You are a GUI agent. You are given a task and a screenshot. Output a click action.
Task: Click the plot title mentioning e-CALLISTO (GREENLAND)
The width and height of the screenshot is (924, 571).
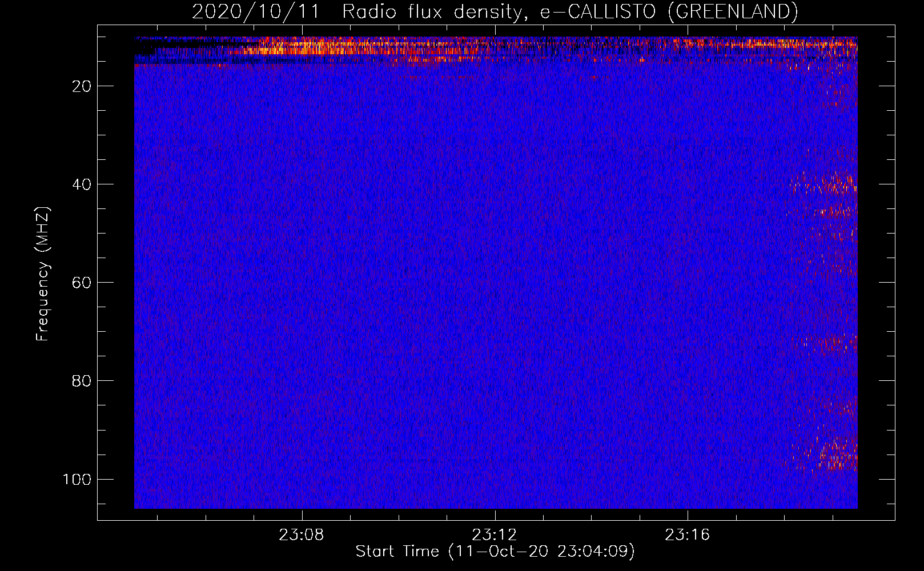point(495,11)
